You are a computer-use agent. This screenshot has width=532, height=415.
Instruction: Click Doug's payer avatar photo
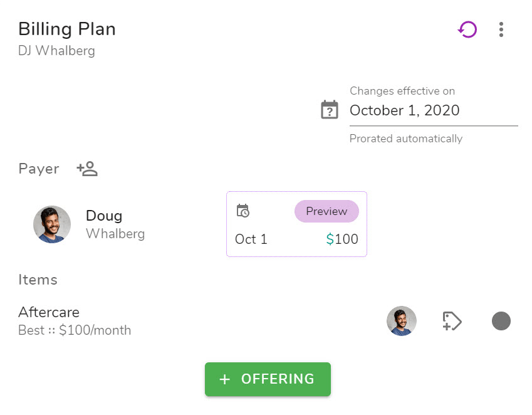click(52, 224)
